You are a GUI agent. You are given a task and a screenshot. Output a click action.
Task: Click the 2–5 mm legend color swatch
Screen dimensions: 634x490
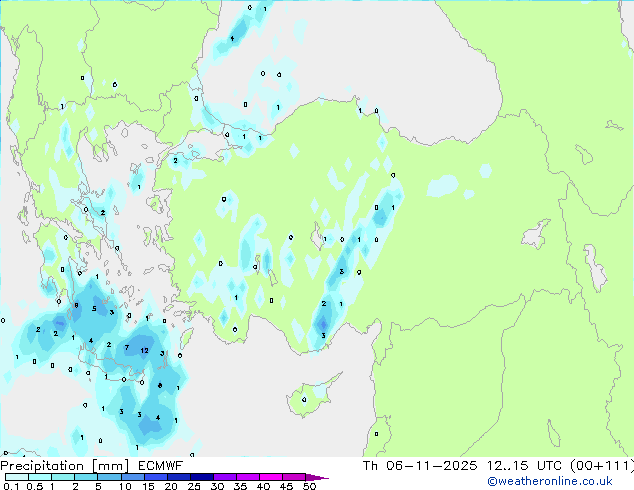click(86, 477)
